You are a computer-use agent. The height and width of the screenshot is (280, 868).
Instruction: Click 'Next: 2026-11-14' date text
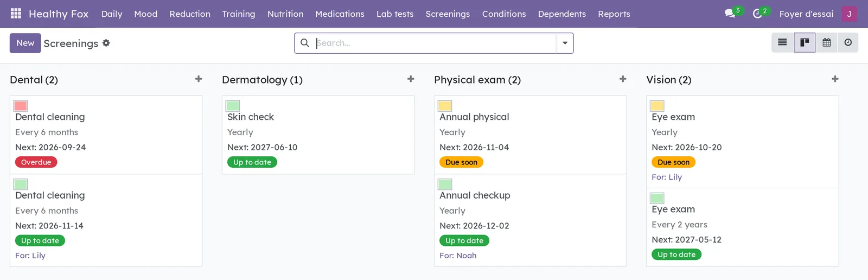pyautogui.click(x=49, y=226)
